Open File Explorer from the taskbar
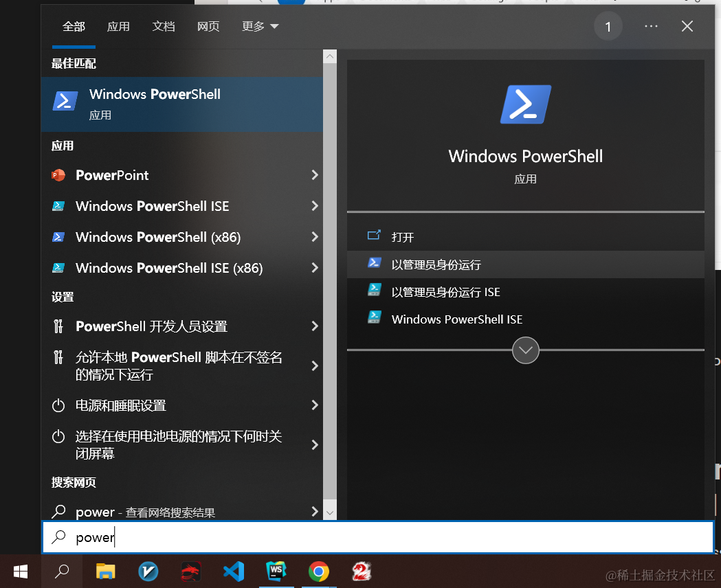Viewport: 721px width, 588px height. 105,571
